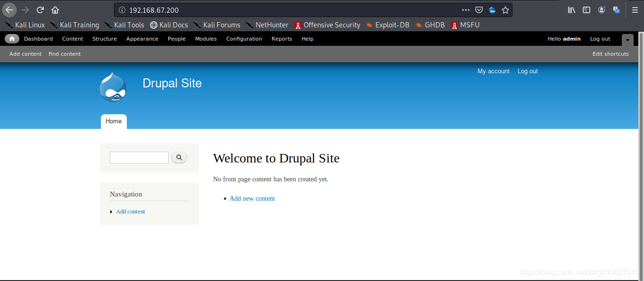This screenshot has height=281, width=644.
Task: Click Add content shortcut in gray bar
Action: tap(25, 54)
